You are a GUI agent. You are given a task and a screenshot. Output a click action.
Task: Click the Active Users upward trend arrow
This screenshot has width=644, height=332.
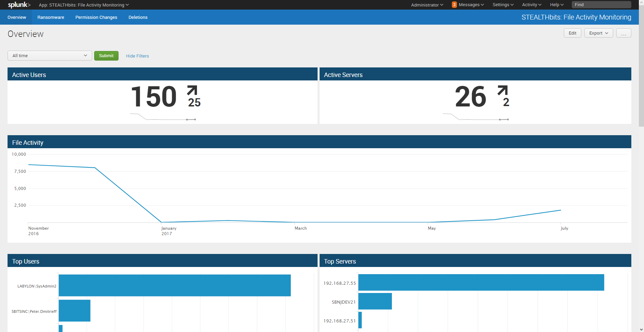pyautogui.click(x=192, y=90)
